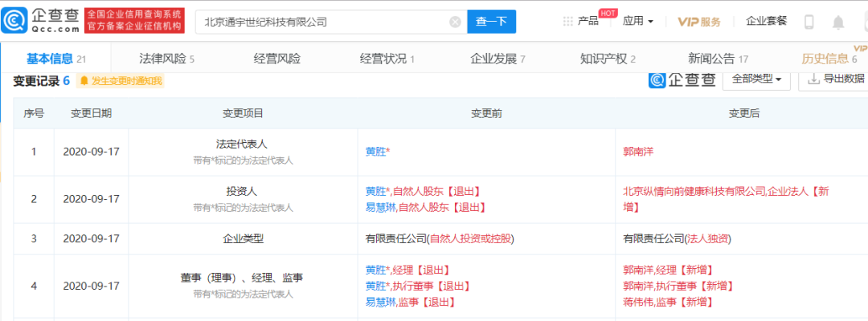This screenshot has width=868, height=321.
Task: Go to the 企业发展 tab
Action: coord(497,59)
